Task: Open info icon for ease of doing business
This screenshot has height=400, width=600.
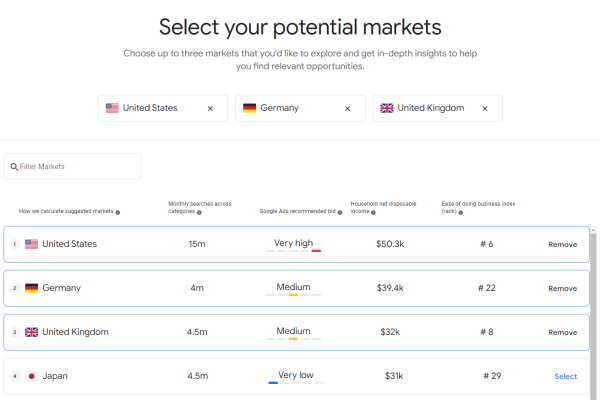Action: point(461,212)
